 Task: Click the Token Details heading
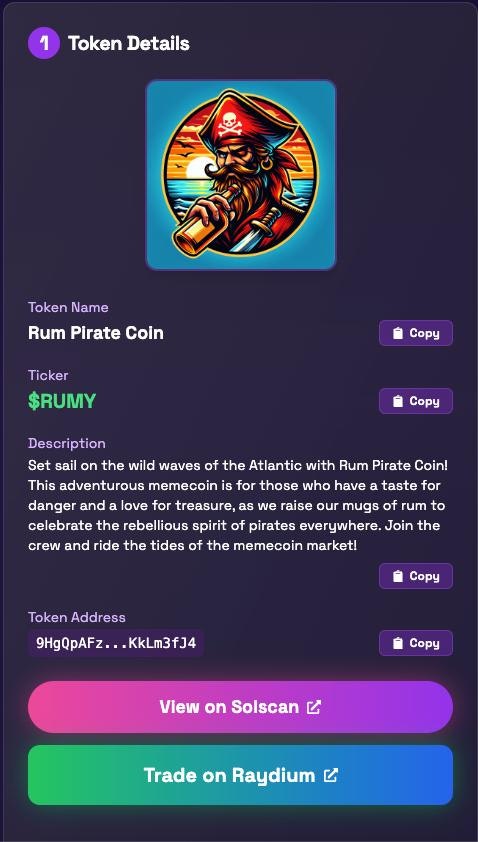pos(129,43)
